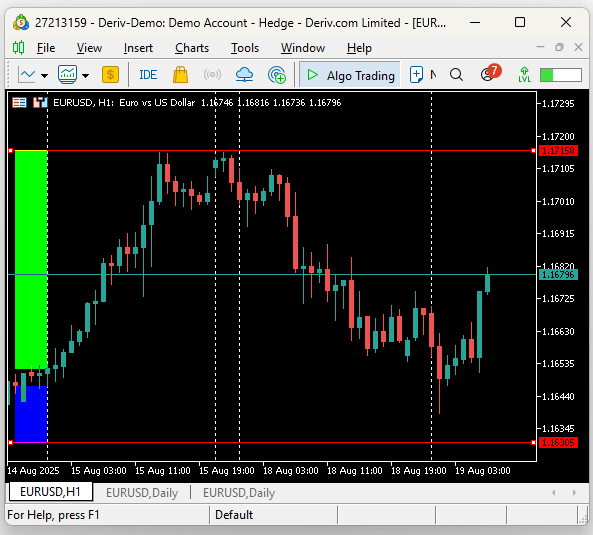Expand the indicators dropdown arrow
593x535 pixels.
pos(86,76)
